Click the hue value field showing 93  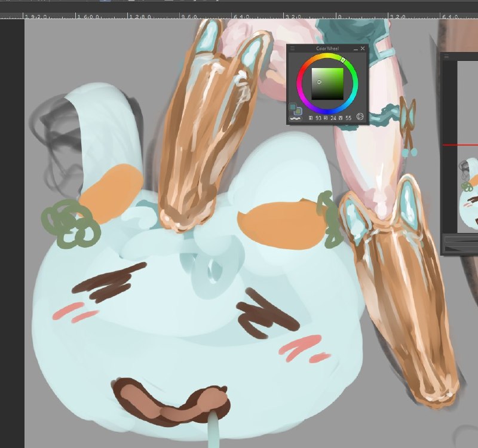318,118
